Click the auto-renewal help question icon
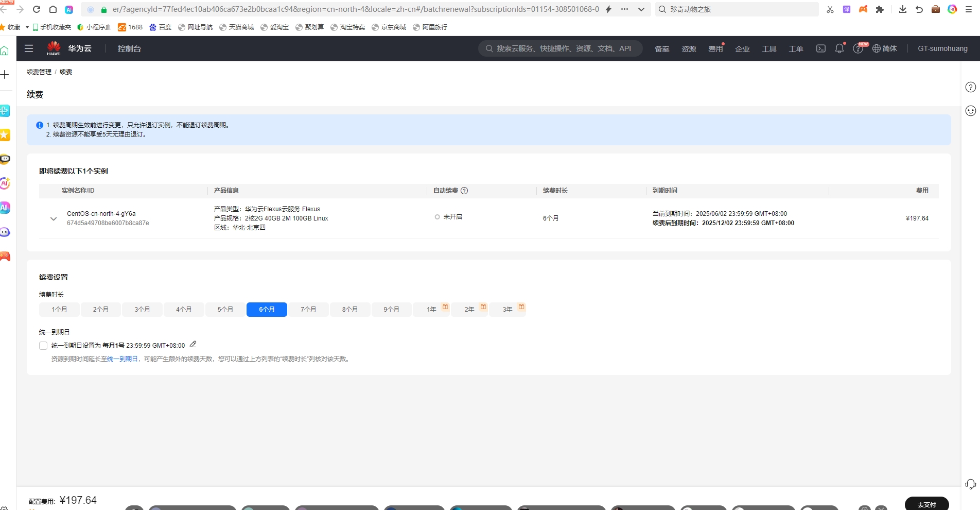 coord(464,191)
